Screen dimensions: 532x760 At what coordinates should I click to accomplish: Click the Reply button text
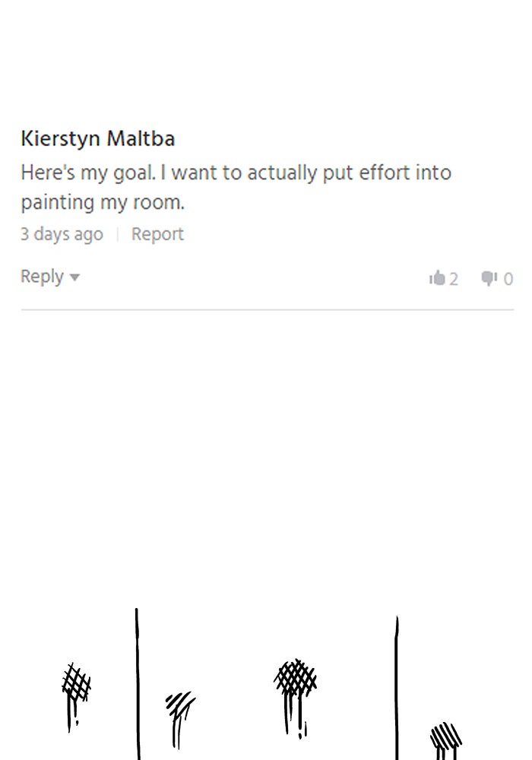42,277
